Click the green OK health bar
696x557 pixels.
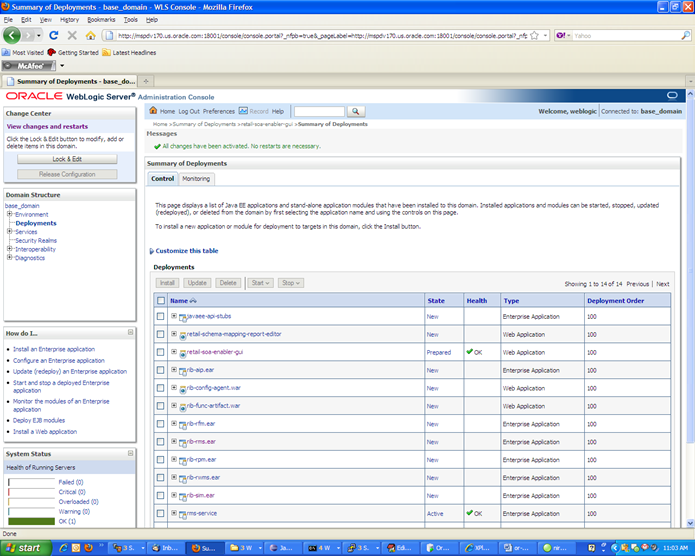[x=32, y=521]
